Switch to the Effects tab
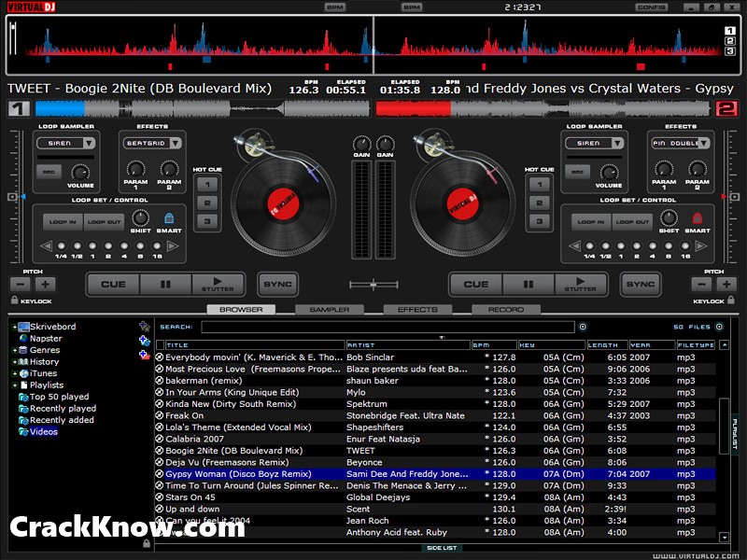Image resolution: width=747 pixels, height=560 pixels. click(x=417, y=310)
